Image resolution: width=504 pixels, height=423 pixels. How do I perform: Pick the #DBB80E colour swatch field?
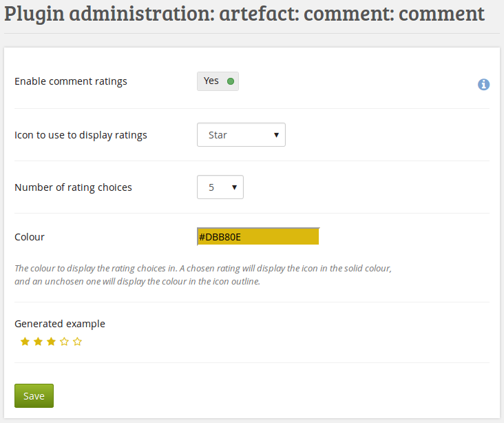tap(258, 237)
